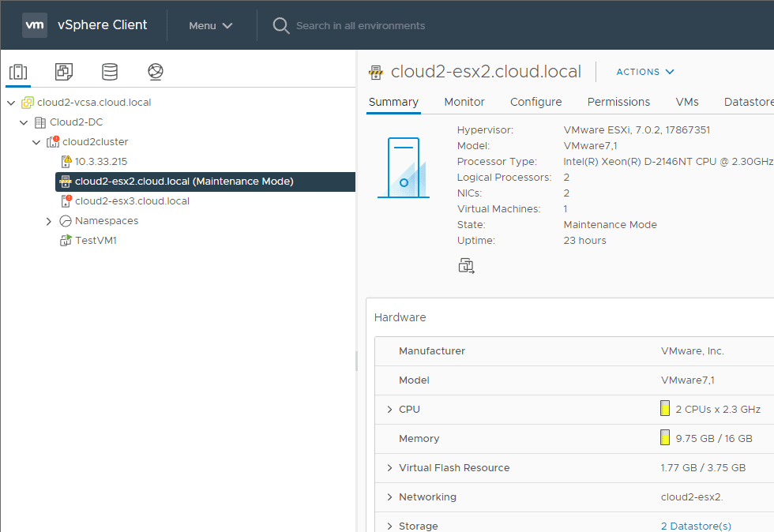Click the Memory usage yellow indicator

pos(665,438)
